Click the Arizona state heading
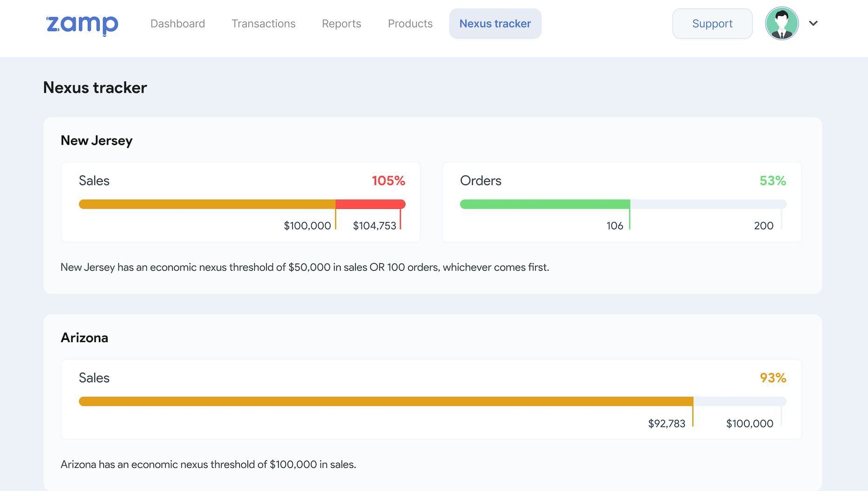 coord(84,338)
